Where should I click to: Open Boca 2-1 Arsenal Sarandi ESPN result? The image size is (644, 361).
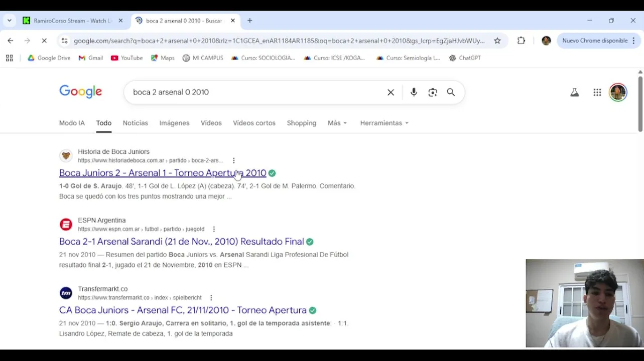[181, 242]
